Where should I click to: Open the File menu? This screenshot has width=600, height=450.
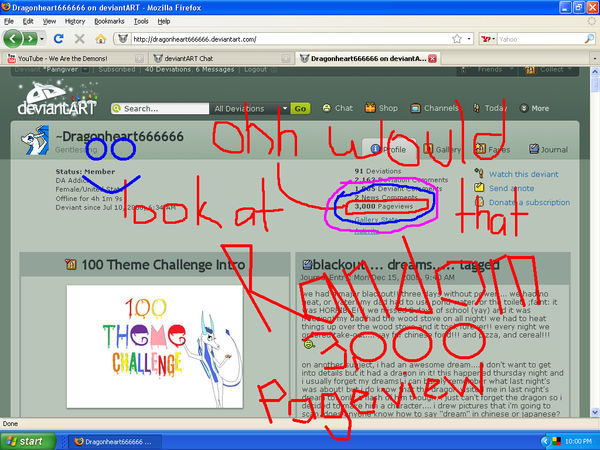coord(9,21)
